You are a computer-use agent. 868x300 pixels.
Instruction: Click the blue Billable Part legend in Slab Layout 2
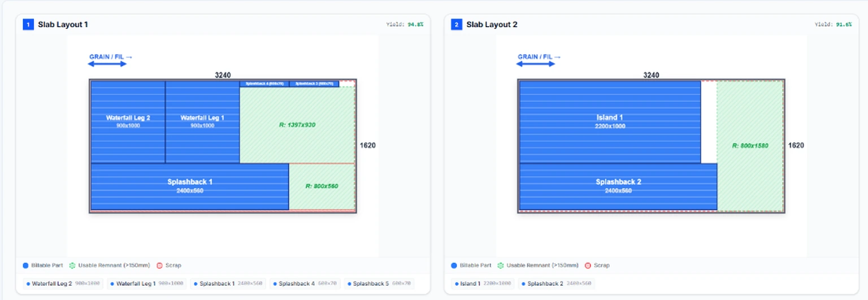pos(471,265)
